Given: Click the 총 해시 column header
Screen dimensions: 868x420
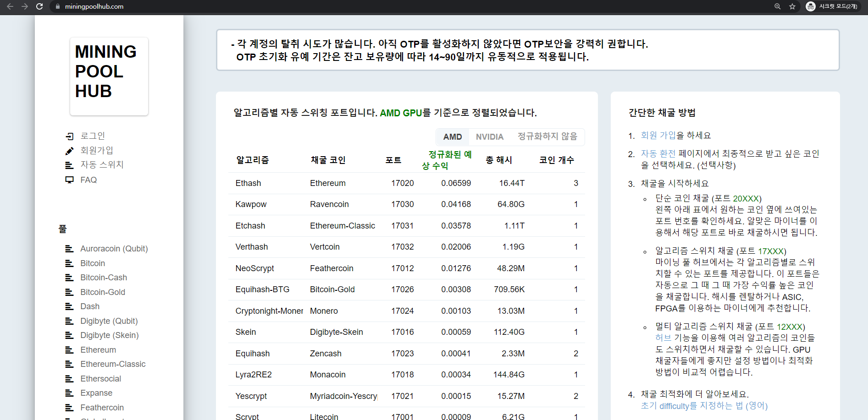Looking at the screenshot, I should pyautogui.click(x=499, y=160).
